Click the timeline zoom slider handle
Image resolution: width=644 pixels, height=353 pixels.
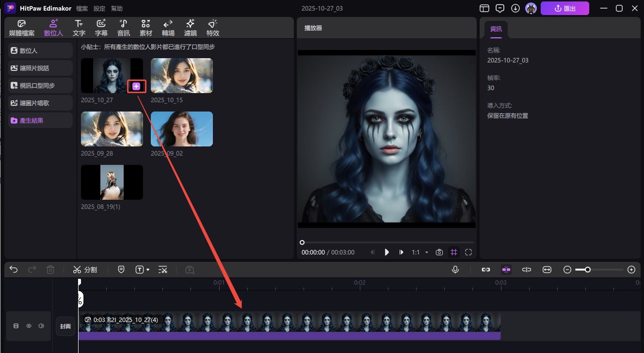click(x=587, y=270)
